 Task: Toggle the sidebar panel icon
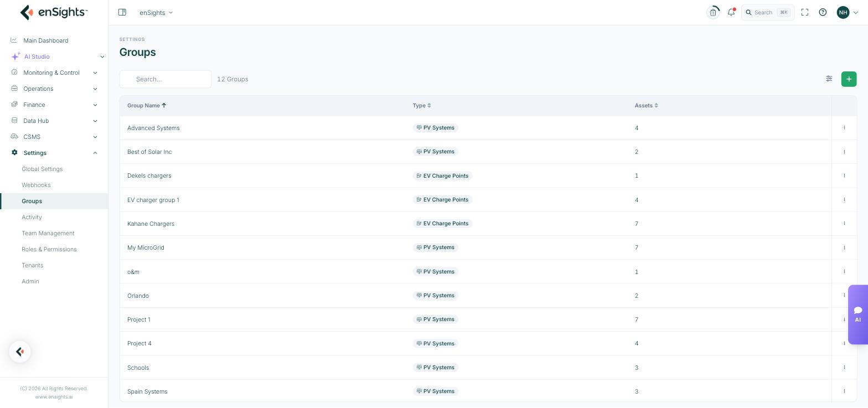pyautogui.click(x=122, y=12)
